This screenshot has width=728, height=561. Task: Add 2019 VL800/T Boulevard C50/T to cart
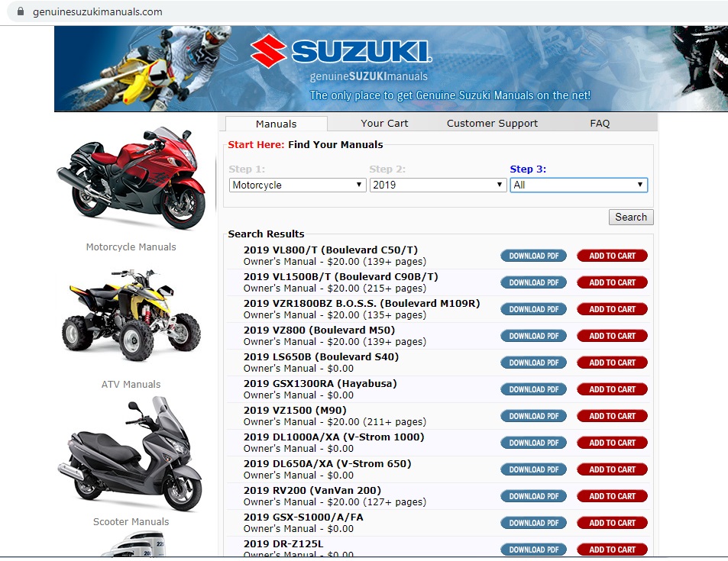pyautogui.click(x=612, y=256)
